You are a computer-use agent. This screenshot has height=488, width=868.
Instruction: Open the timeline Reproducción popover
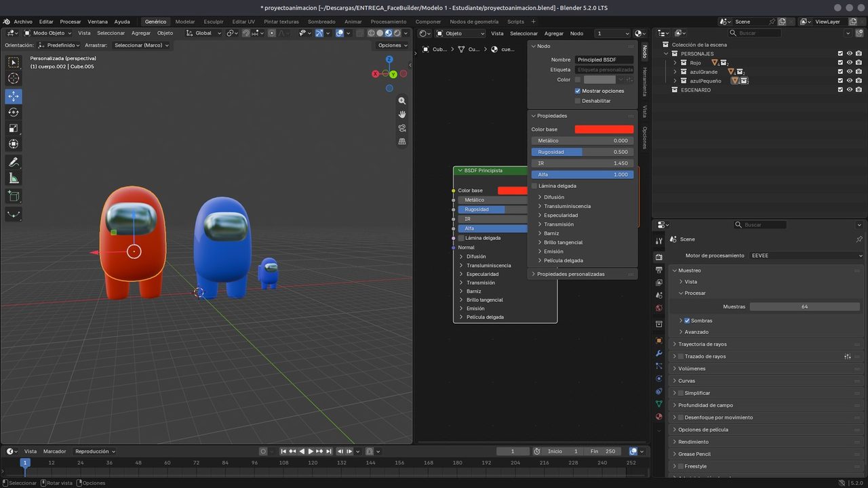click(95, 451)
